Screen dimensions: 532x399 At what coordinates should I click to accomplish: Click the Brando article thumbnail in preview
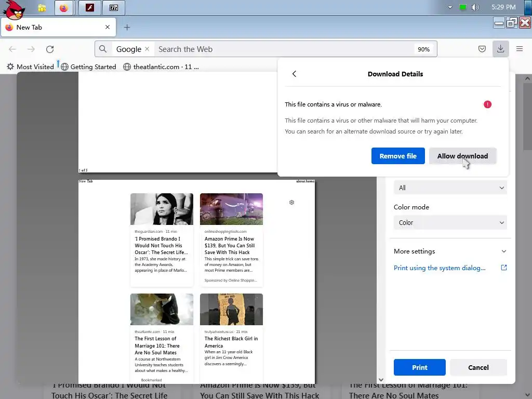tap(162, 209)
